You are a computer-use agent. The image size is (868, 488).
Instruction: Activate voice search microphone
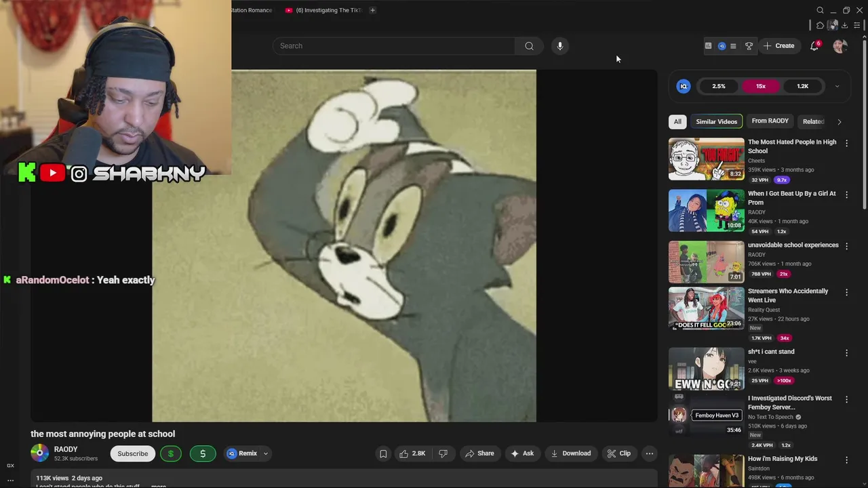click(560, 46)
